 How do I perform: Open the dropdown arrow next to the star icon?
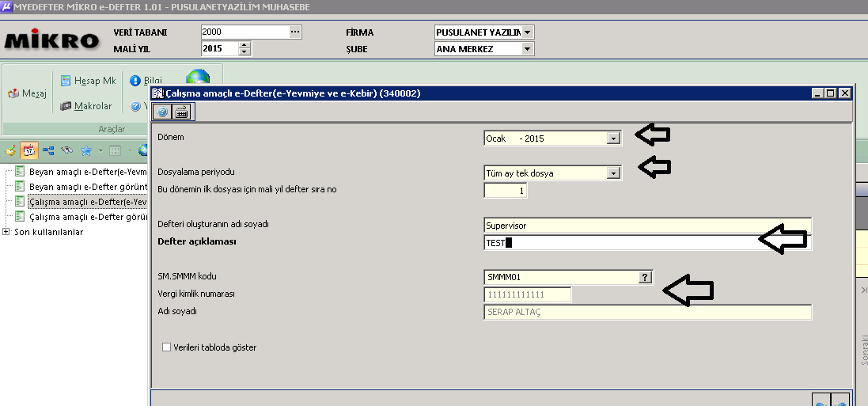click(x=100, y=150)
